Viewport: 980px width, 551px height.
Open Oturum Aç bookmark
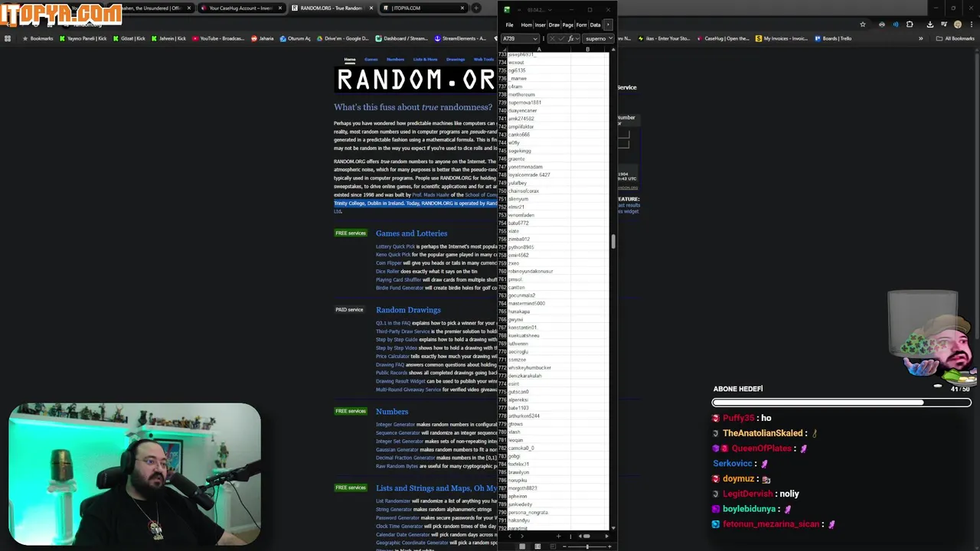point(295,38)
